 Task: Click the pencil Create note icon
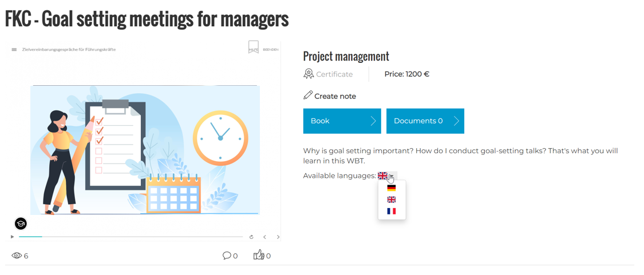click(x=308, y=95)
